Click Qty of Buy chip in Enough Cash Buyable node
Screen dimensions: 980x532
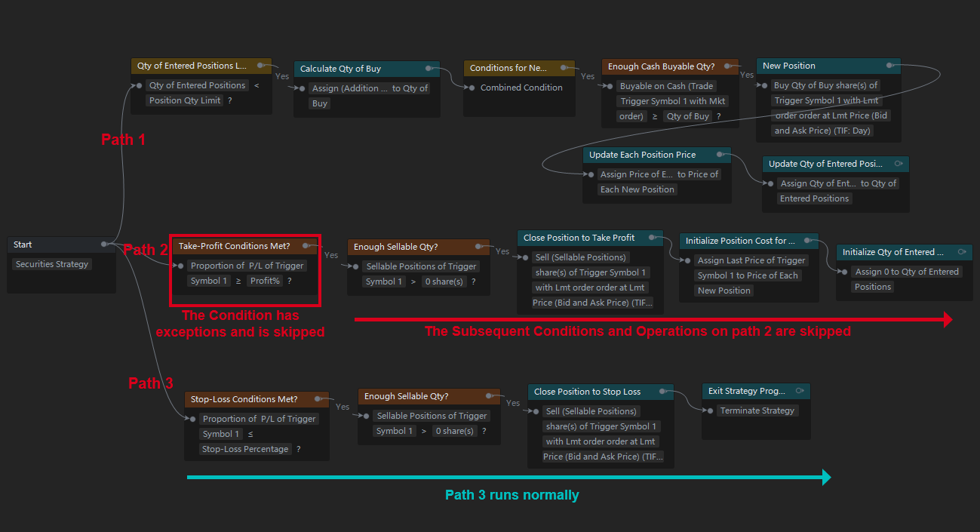tap(687, 116)
